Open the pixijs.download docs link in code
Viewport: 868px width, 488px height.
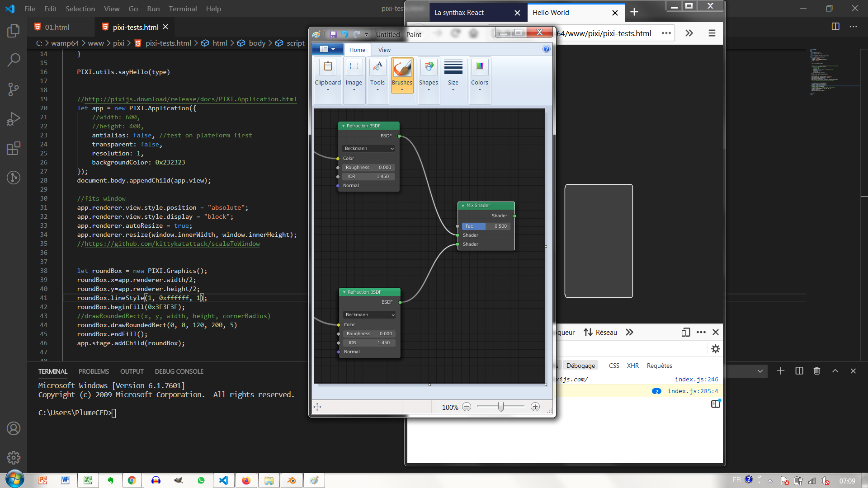(x=190, y=99)
